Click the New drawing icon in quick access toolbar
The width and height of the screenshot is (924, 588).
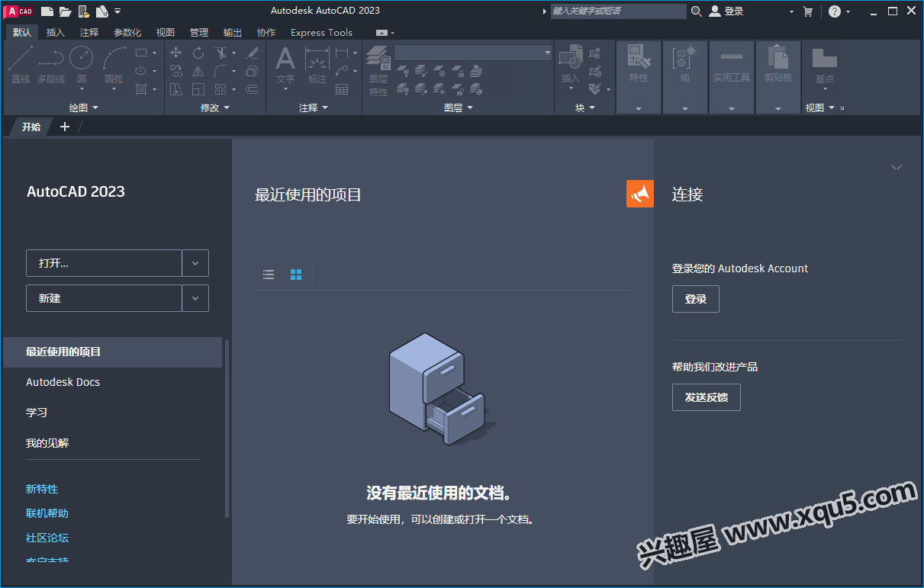47,11
